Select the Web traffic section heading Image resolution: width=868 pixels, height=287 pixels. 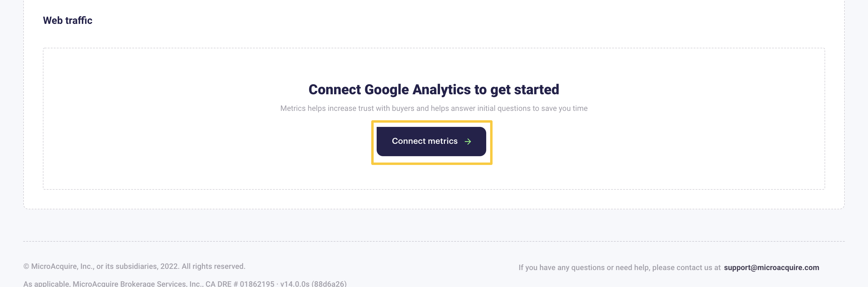(68, 21)
